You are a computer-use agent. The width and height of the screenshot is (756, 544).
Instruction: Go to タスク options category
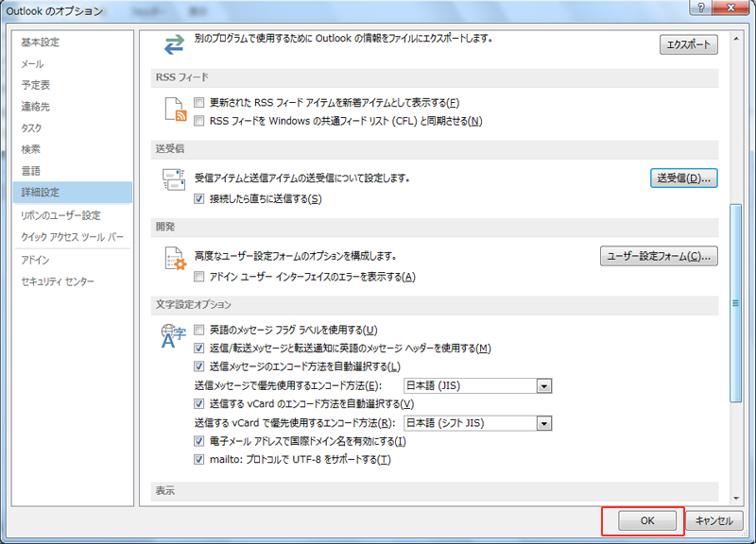click(73, 128)
